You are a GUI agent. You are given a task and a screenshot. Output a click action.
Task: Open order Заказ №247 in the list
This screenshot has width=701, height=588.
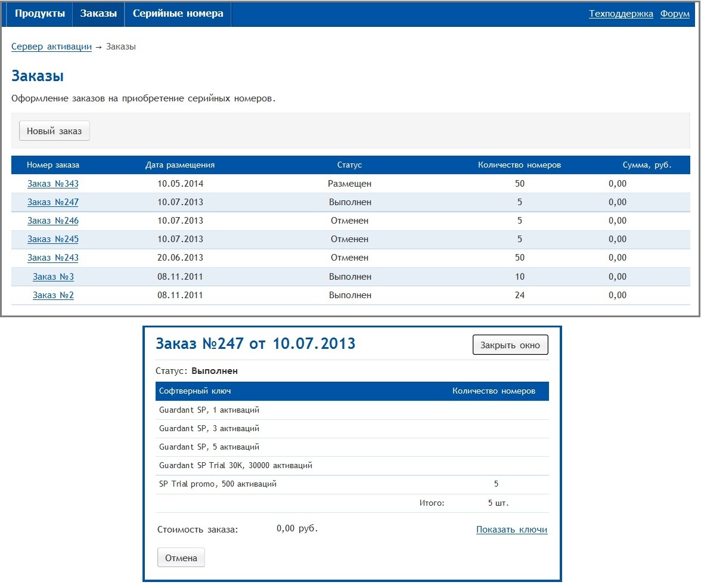[53, 202]
